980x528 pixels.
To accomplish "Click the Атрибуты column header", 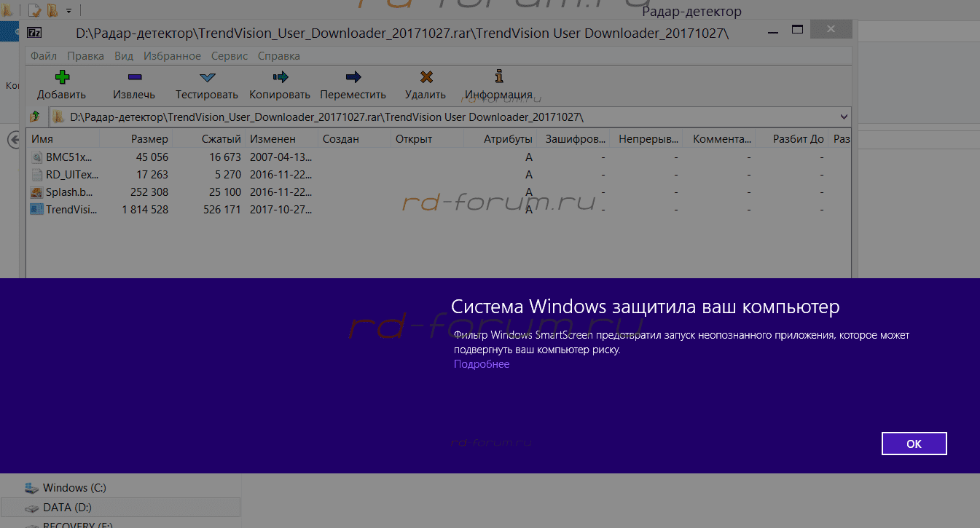I will click(500, 139).
